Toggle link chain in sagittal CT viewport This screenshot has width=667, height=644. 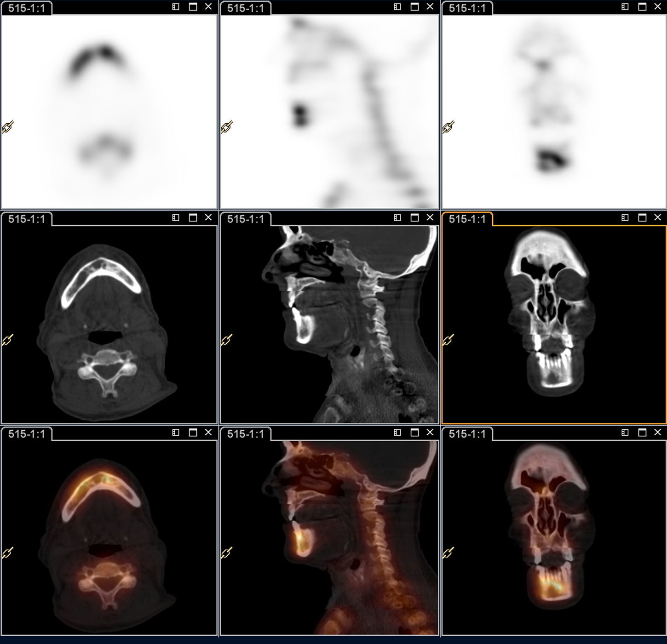pyautogui.click(x=227, y=340)
